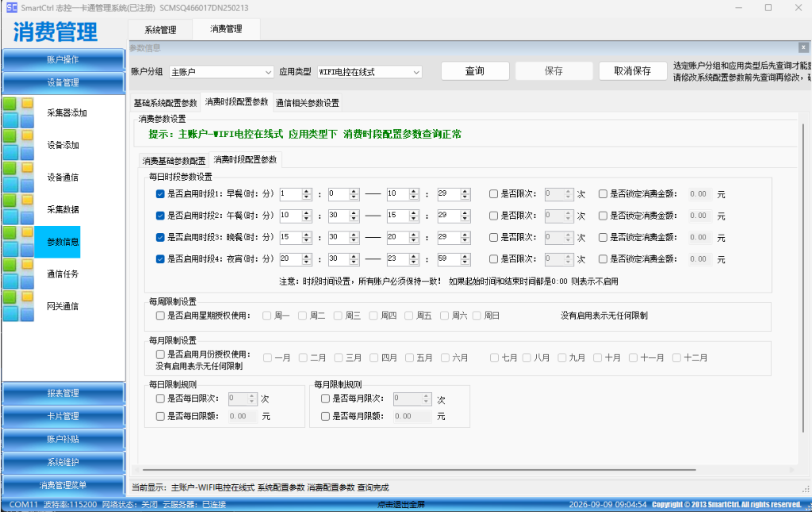The image size is (812, 512).
Task: Open 采集器添加 sidebar icon
Action: click(x=19, y=113)
